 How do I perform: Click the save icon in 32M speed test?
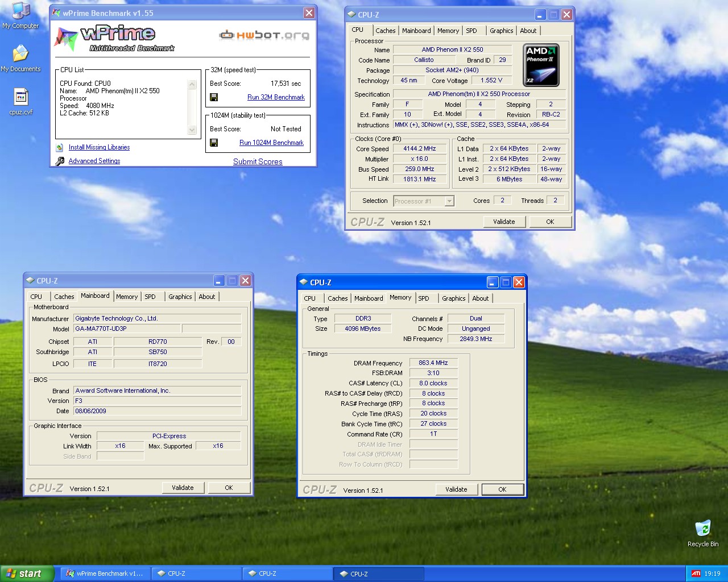214,97
